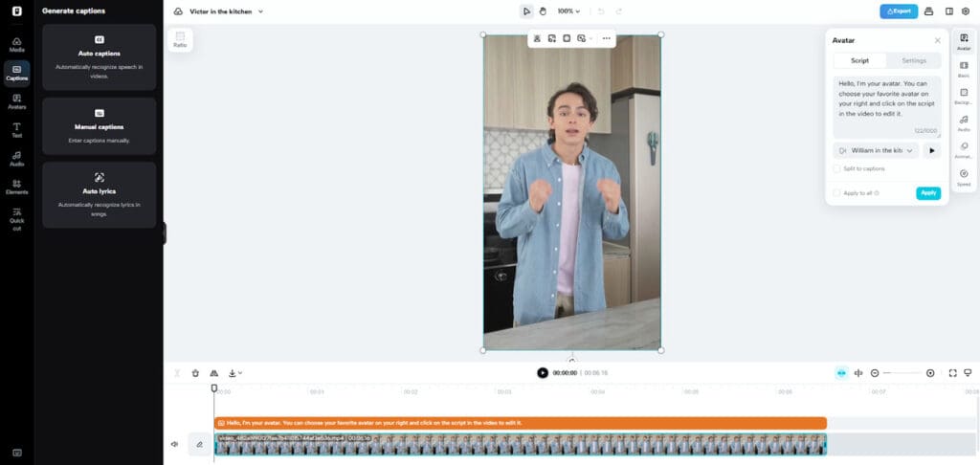Screen dimensions: 980x465
Task: Click the Ratio button on canvas
Action: (x=180, y=39)
